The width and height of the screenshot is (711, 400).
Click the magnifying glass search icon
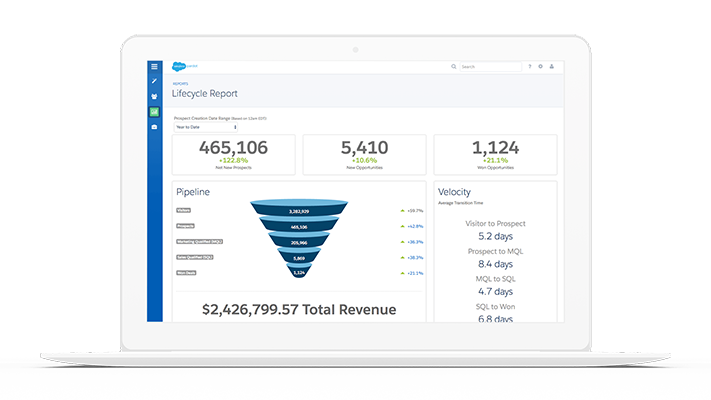tap(454, 67)
